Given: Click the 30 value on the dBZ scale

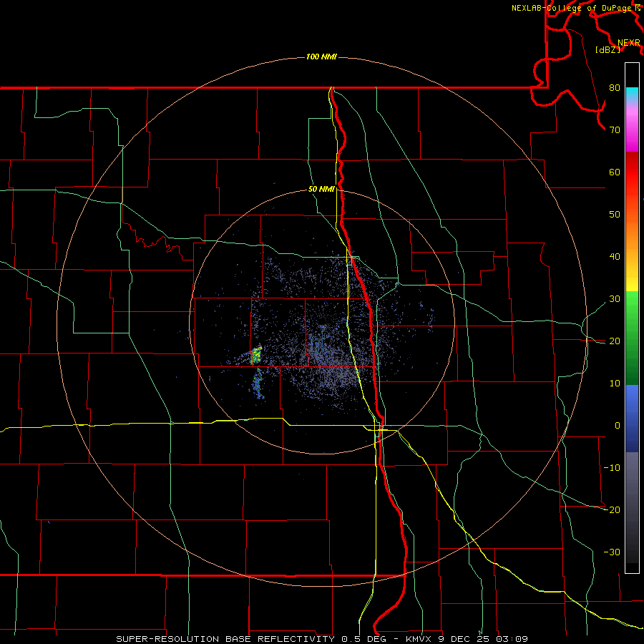Looking at the screenshot, I should pyautogui.click(x=615, y=299).
